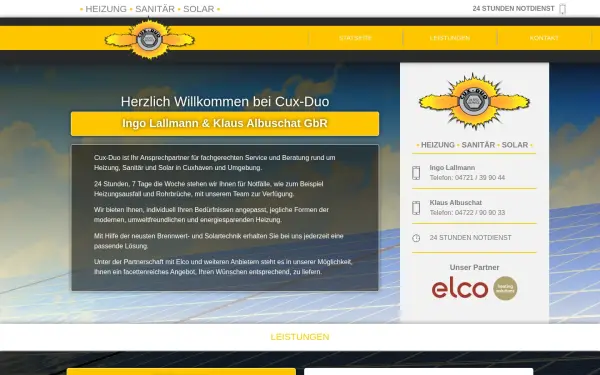Click the 24 STUNDEN NOTDIENST text in the top bar
Image resolution: width=600 pixels, height=375 pixels.
(x=513, y=8)
